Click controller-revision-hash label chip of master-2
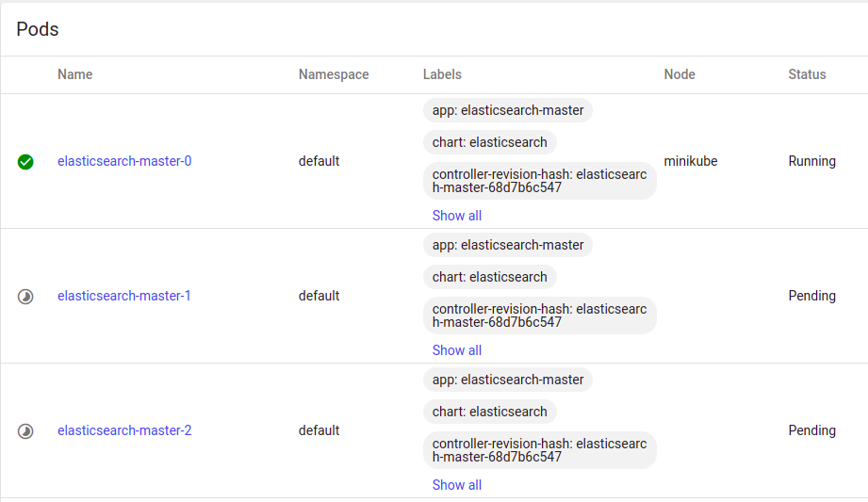This screenshot has width=868, height=502. click(540, 450)
